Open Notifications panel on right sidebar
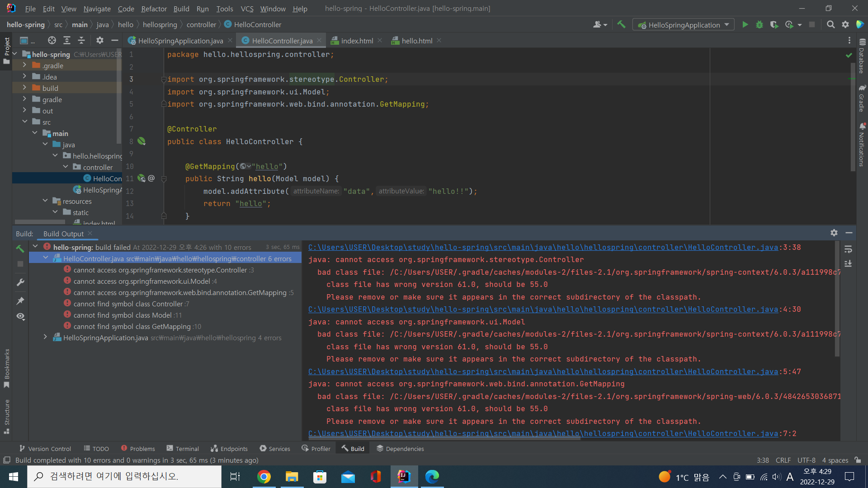Screen dimensions: 868x488 tap(862, 145)
